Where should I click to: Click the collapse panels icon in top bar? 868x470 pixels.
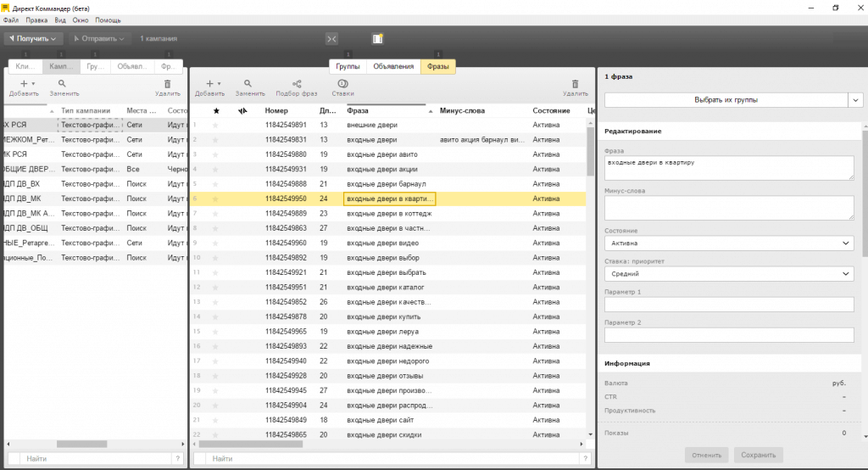point(331,39)
